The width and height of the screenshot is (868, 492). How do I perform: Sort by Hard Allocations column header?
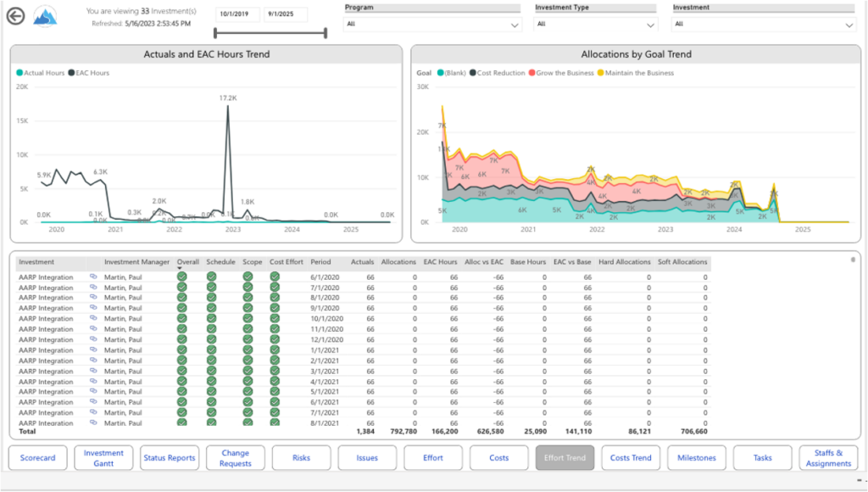click(625, 261)
